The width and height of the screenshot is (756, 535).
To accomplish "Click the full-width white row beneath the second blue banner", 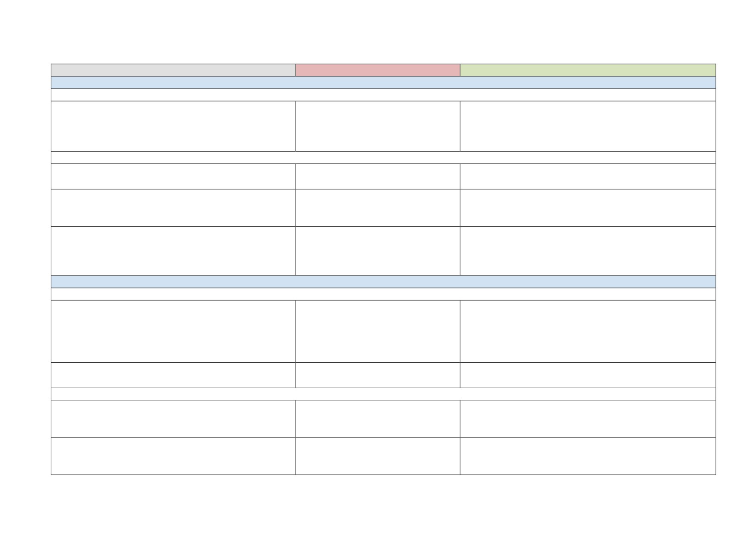I will coord(383,294).
